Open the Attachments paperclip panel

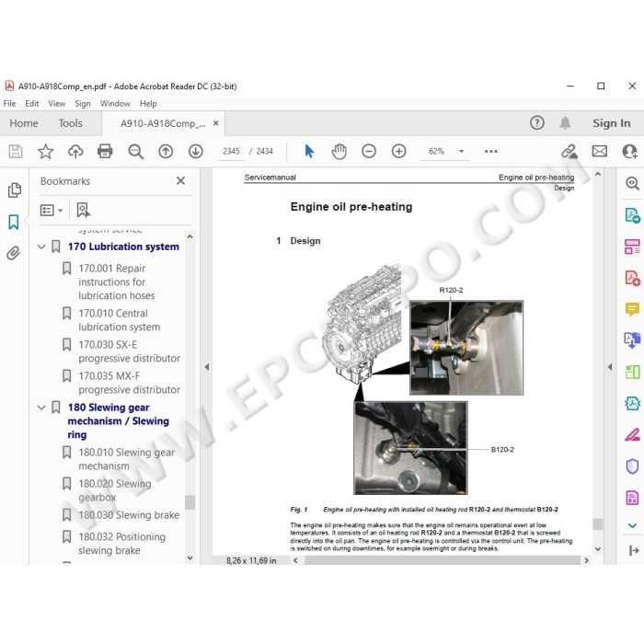[x=14, y=253]
